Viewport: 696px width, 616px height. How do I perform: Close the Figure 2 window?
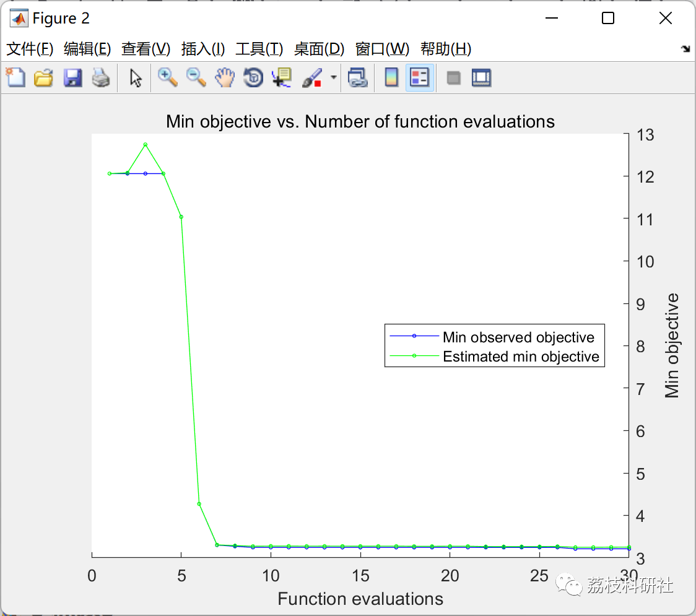tap(666, 18)
